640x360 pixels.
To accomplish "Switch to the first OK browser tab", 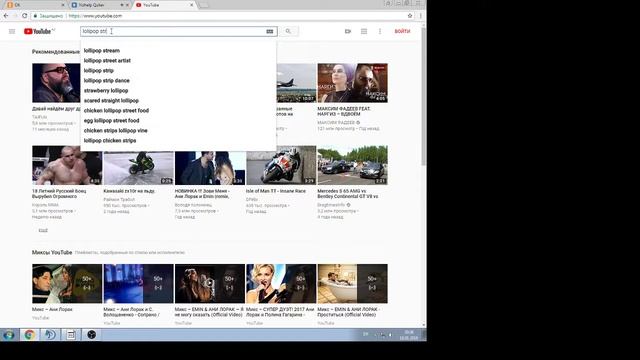I will (35, 5).
